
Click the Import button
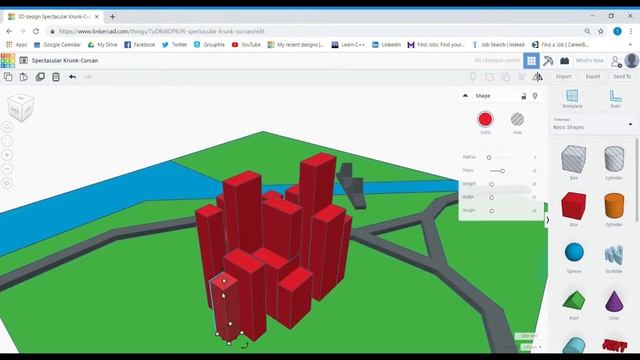[x=563, y=76]
